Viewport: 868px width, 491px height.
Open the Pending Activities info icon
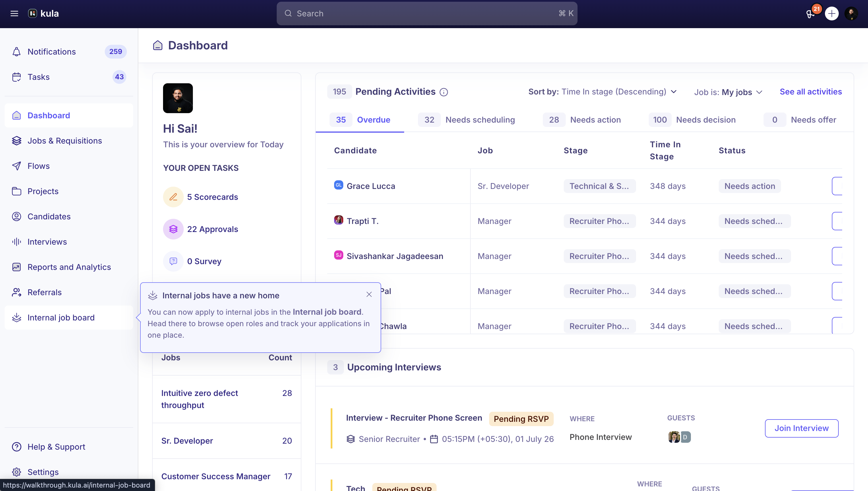click(x=443, y=92)
